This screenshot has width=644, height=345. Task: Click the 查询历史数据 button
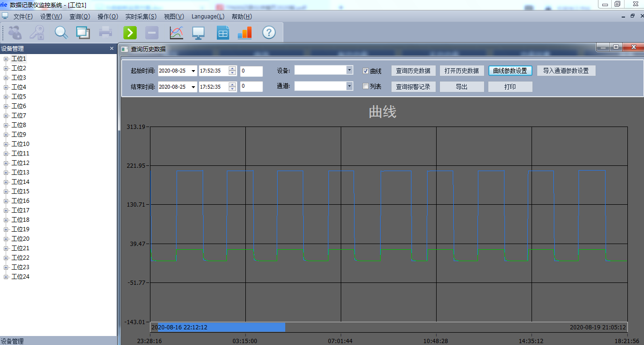pos(413,71)
